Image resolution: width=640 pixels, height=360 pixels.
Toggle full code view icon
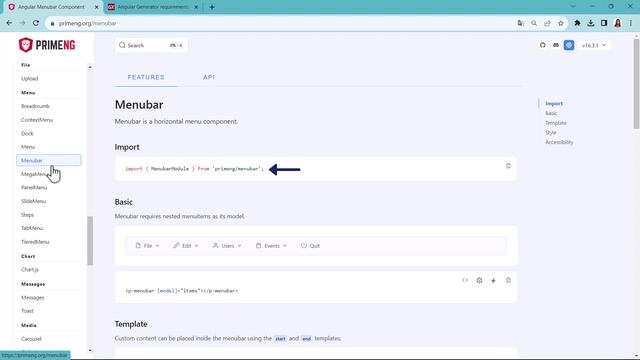[465, 280]
